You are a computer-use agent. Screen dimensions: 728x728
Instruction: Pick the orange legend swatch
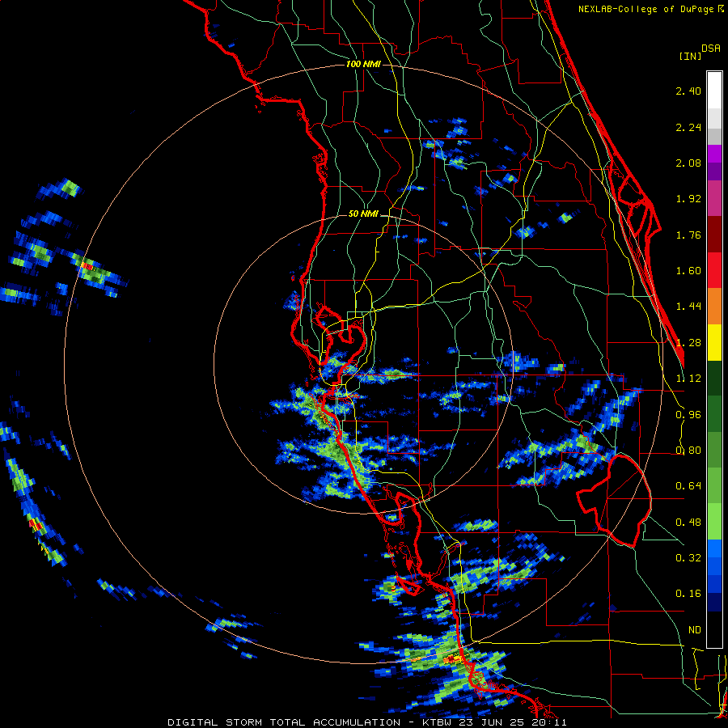pyautogui.click(x=714, y=307)
